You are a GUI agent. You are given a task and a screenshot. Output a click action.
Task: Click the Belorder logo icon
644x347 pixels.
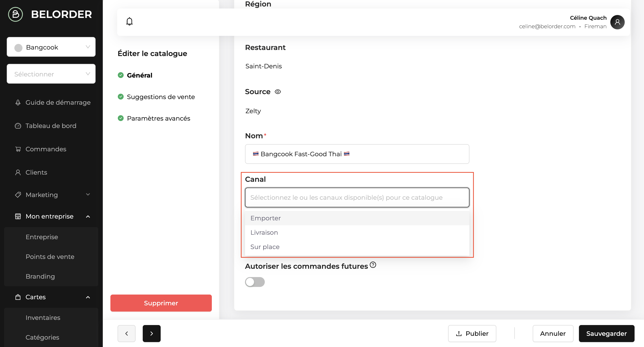pos(15,14)
